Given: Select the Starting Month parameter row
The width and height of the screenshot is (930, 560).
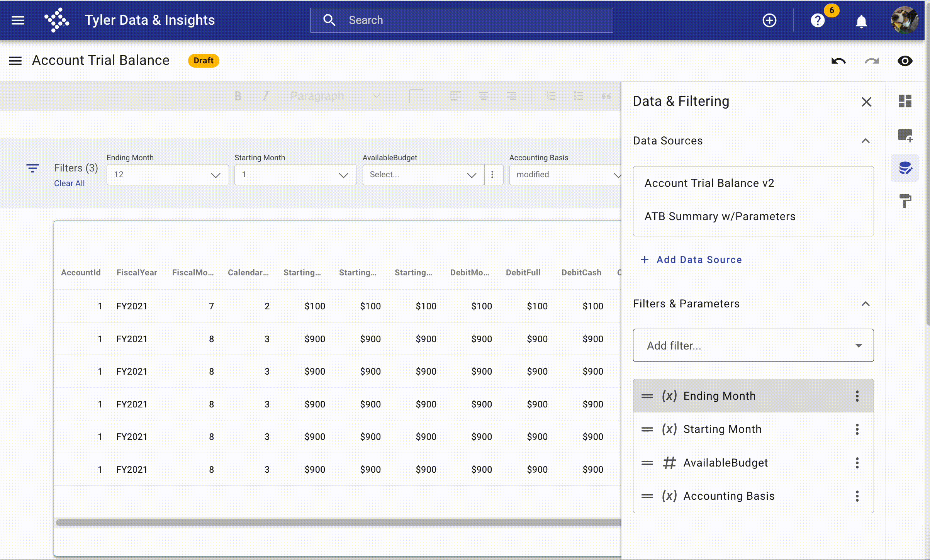Looking at the screenshot, I should click(x=753, y=429).
